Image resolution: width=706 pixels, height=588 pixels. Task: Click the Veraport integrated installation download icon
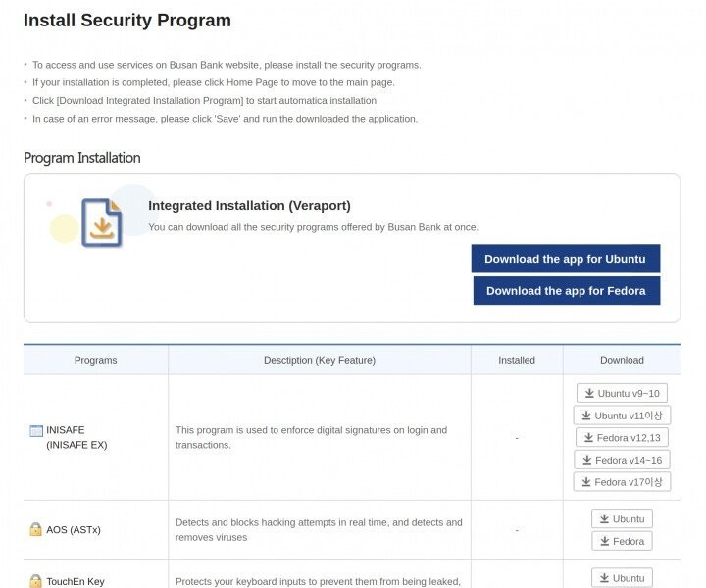click(x=101, y=222)
